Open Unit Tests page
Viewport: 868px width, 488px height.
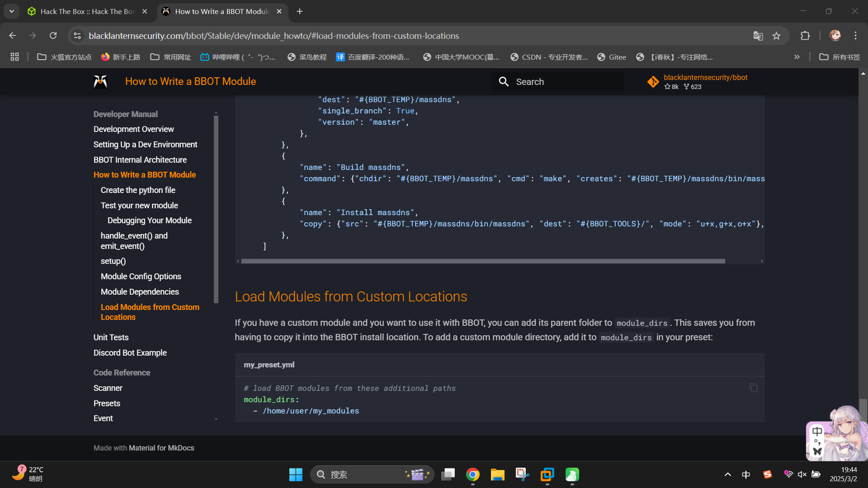click(x=111, y=338)
